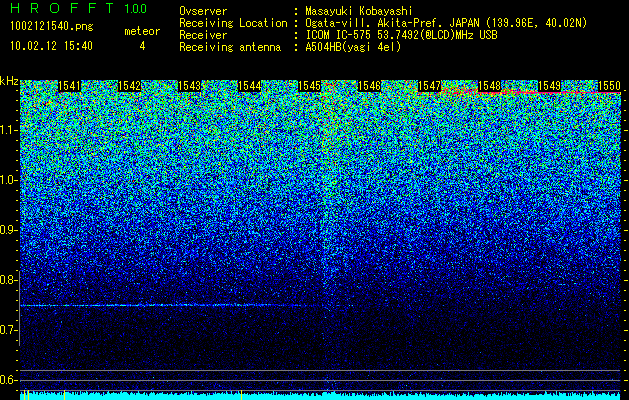Click the 0.9 frequency axis label
The width and height of the screenshot is (629, 400).
8,230
